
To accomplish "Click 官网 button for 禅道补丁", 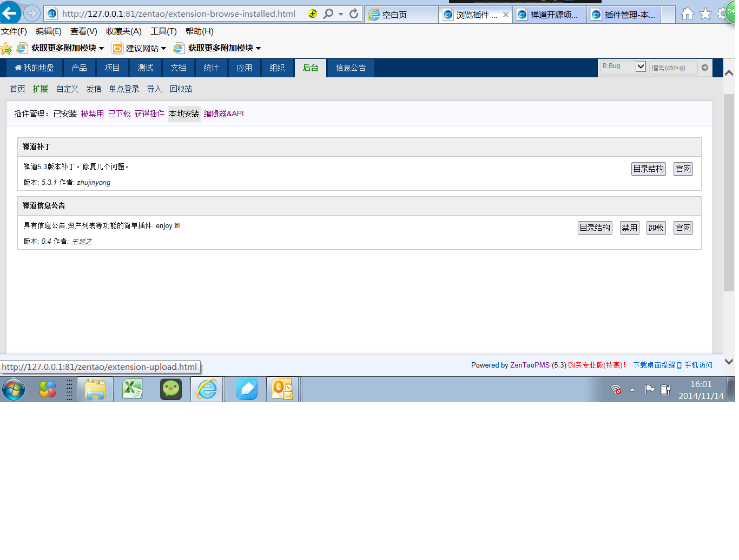I will [x=683, y=169].
